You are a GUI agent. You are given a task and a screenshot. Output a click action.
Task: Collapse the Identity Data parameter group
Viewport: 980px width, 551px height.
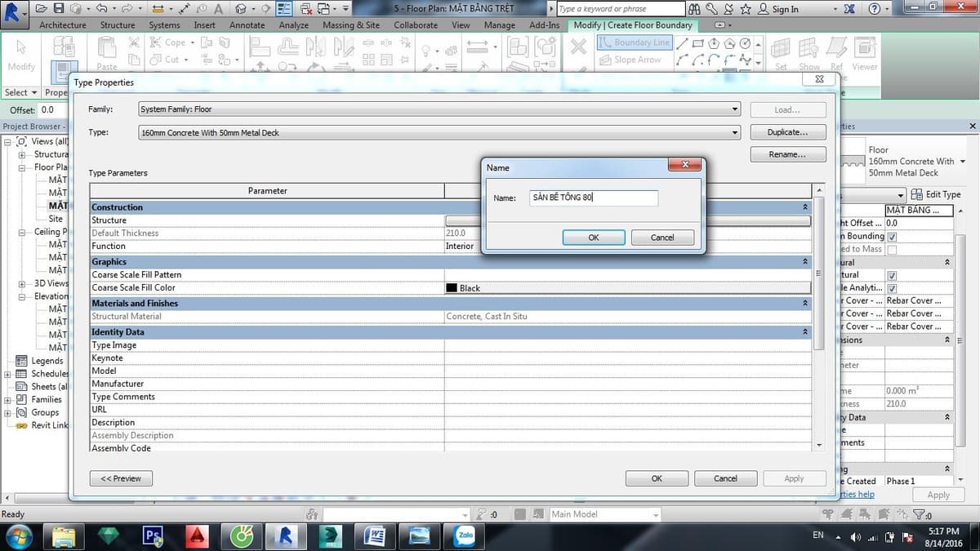tap(805, 332)
